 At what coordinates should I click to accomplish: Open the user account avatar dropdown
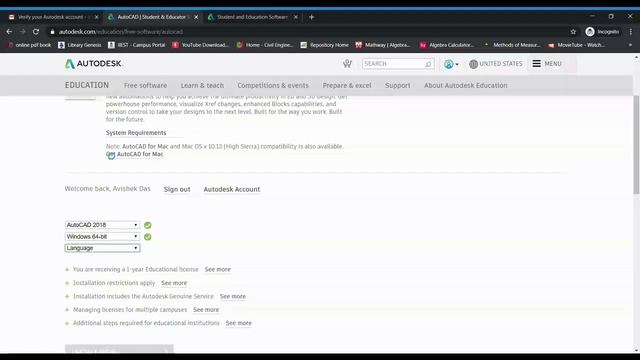[451, 64]
